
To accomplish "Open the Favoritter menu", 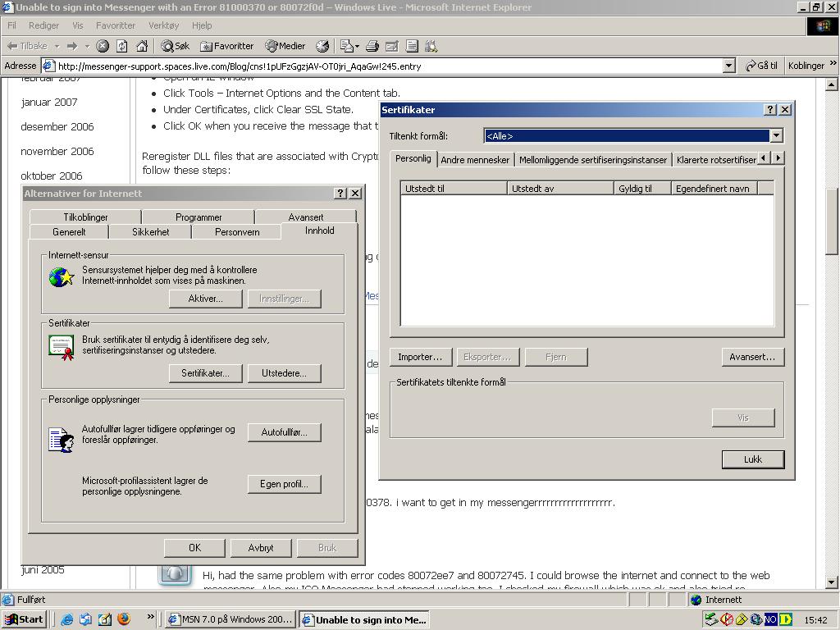I will pos(116,25).
